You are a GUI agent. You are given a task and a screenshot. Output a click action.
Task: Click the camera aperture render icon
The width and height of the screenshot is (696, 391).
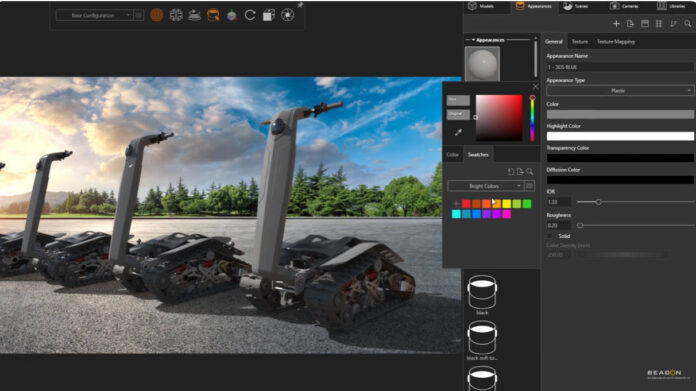(x=288, y=15)
